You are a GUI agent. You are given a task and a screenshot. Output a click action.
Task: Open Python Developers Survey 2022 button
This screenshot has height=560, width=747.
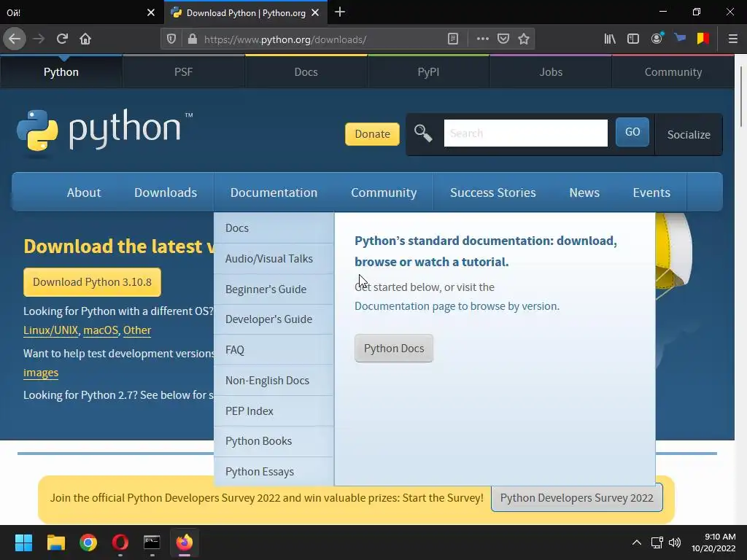point(576,497)
